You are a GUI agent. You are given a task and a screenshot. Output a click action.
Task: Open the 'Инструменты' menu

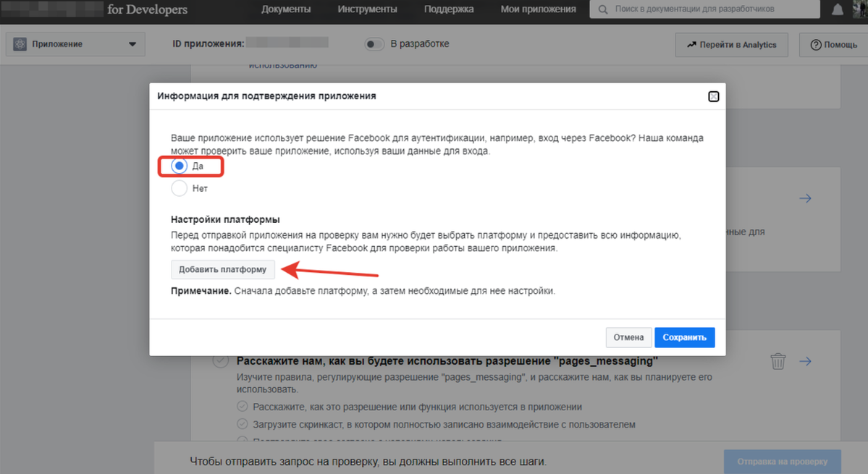[367, 9]
